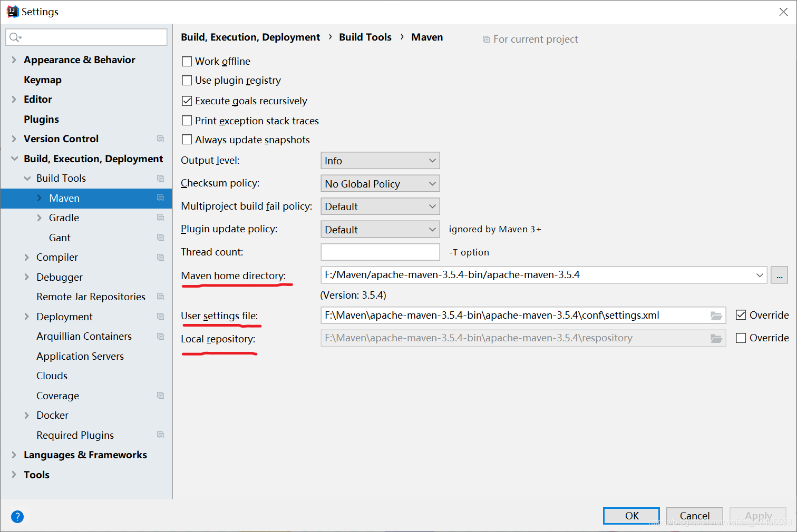Click project-level icon next to Required Plugins
This screenshot has height=532, width=797.
pos(161,435)
